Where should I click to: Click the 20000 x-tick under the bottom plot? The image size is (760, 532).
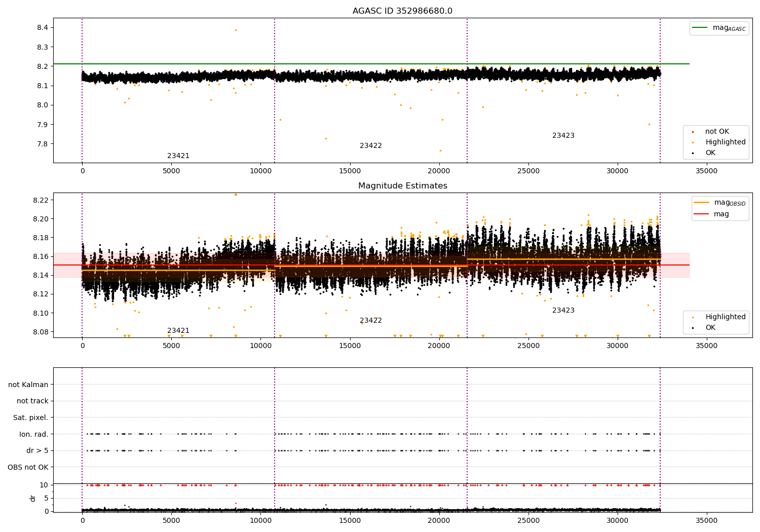[x=439, y=520]
